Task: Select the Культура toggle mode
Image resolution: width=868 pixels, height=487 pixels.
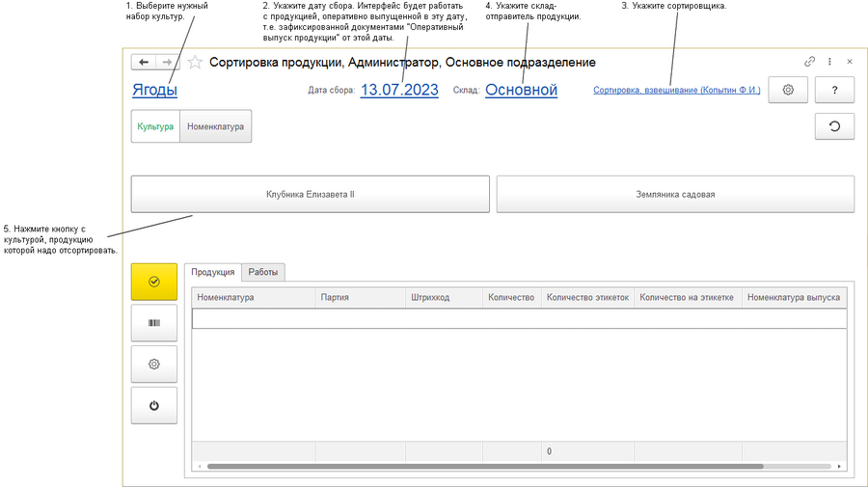Action: coord(155,126)
